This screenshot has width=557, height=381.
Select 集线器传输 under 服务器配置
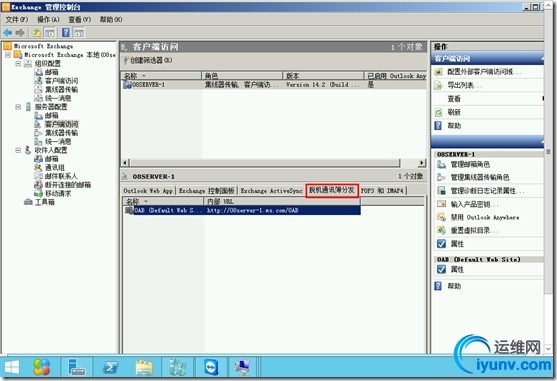tap(61, 133)
